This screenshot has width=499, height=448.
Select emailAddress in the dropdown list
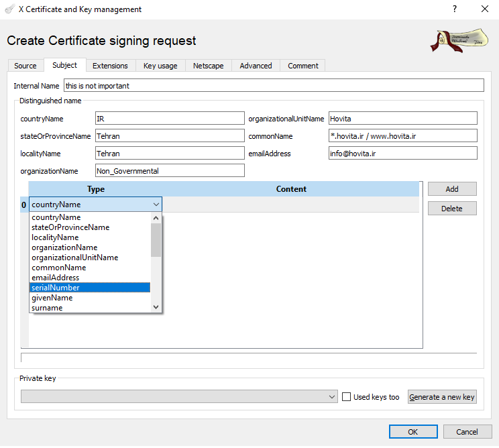click(91, 278)
